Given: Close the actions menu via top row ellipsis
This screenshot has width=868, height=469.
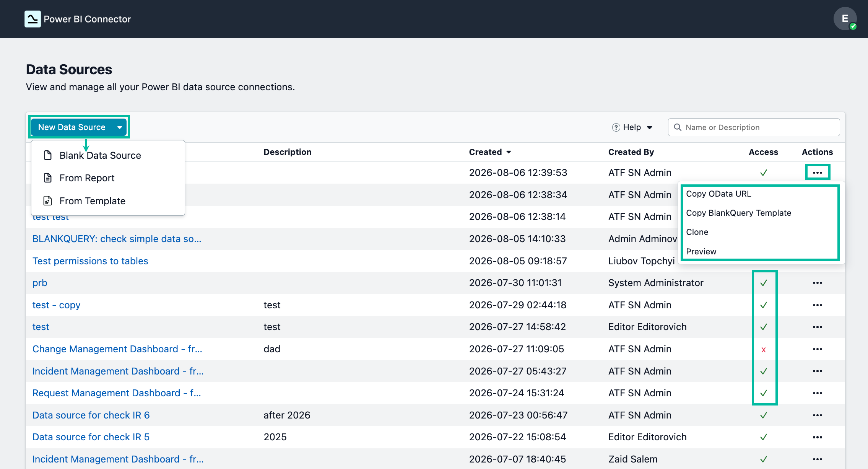Looking at the screenshot, I should pos(818,173).
